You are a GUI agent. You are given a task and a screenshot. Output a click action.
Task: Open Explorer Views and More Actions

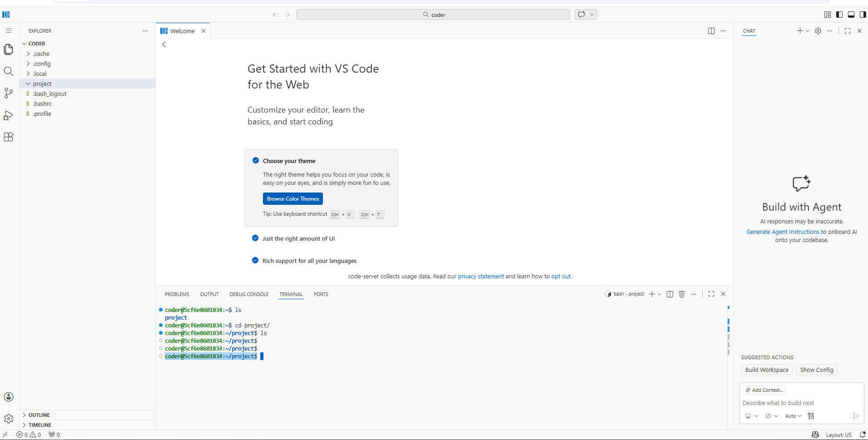click(145, 31)
